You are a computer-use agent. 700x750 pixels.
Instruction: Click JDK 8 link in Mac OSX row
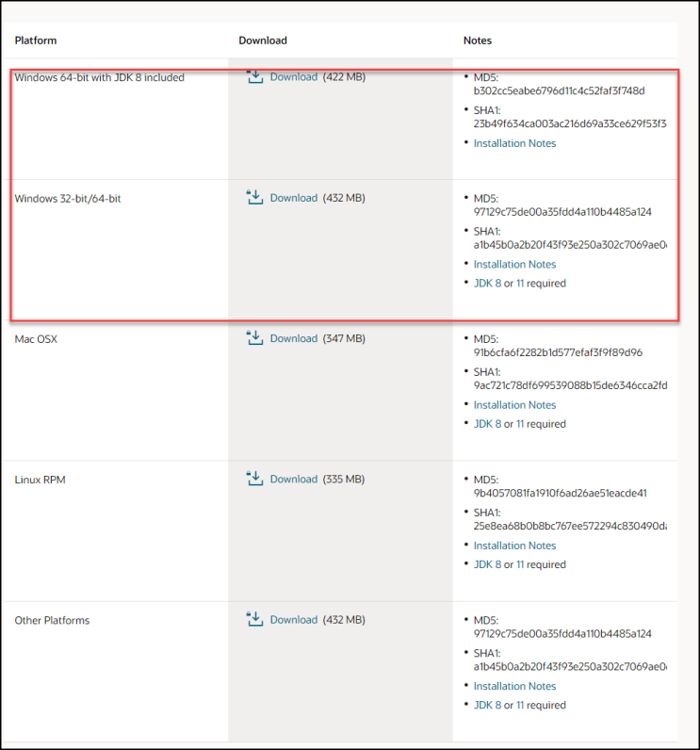[x=487, y=424]
